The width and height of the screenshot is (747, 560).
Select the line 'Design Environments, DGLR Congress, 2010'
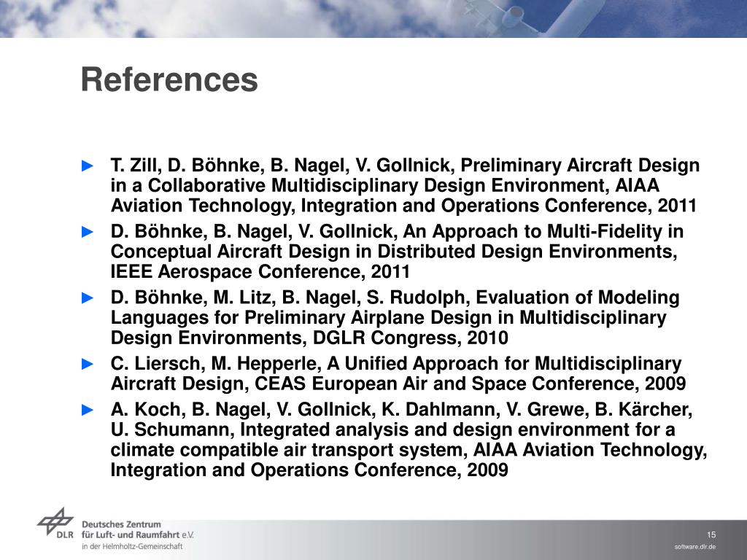pos(309,338)
